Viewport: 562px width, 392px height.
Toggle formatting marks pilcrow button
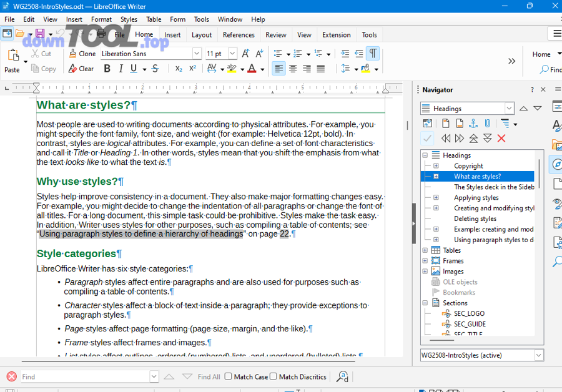[x=373, y=54]
